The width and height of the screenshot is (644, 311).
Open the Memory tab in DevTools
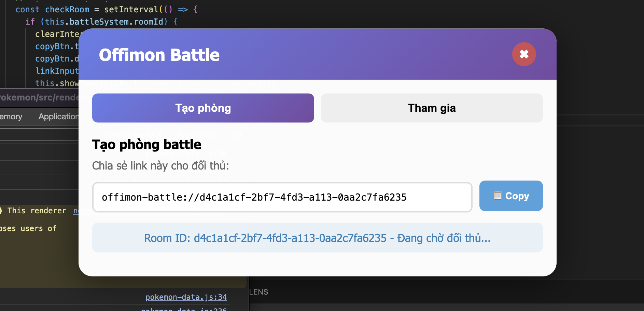pyautogui.click(x=11, y=117)
